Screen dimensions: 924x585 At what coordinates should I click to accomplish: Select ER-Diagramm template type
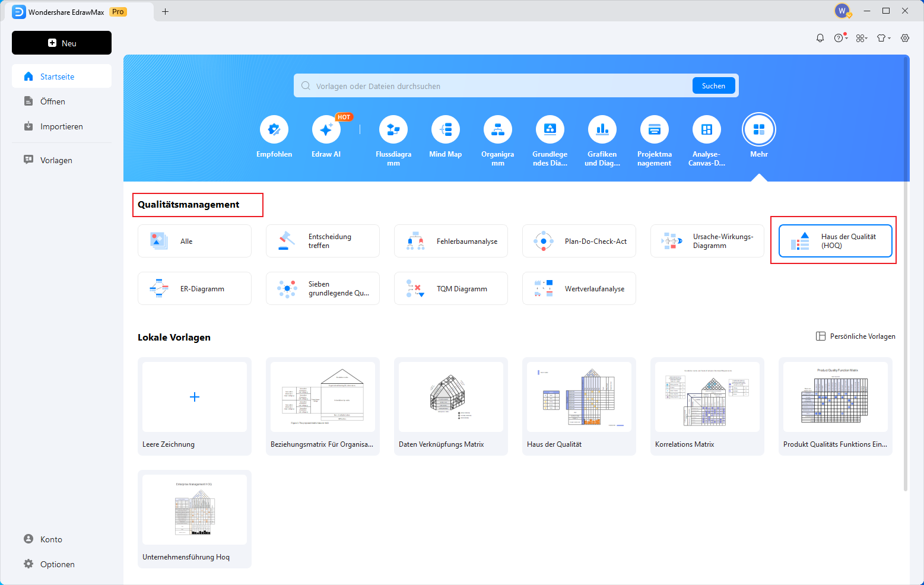click(195, 288)
